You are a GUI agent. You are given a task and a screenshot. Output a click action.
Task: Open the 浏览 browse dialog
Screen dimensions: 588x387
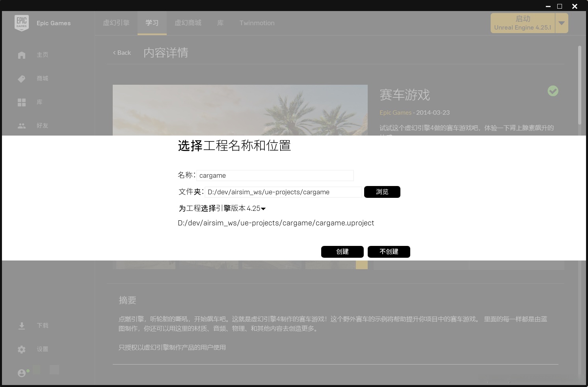coord(382,192)
